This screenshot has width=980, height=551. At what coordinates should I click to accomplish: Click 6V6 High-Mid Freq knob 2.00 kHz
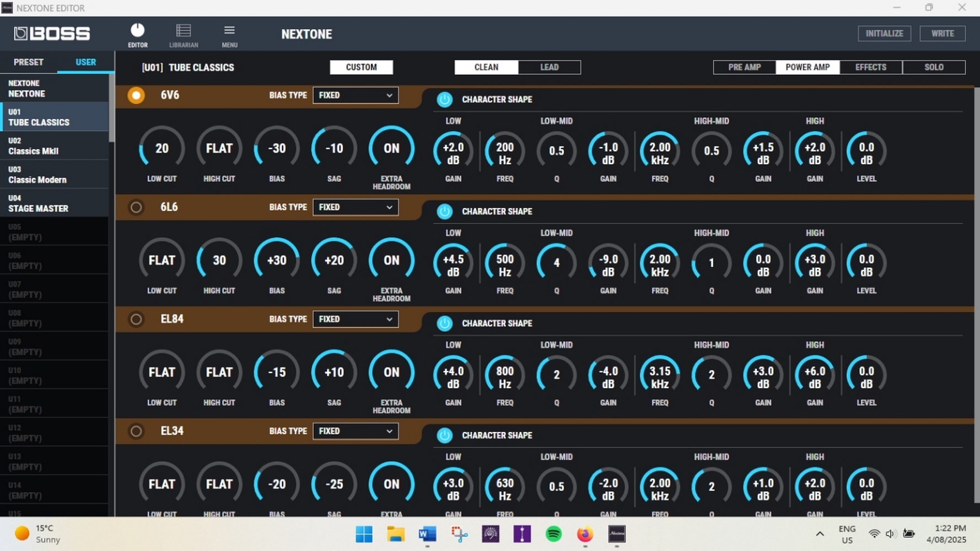(x=660, y=151)
